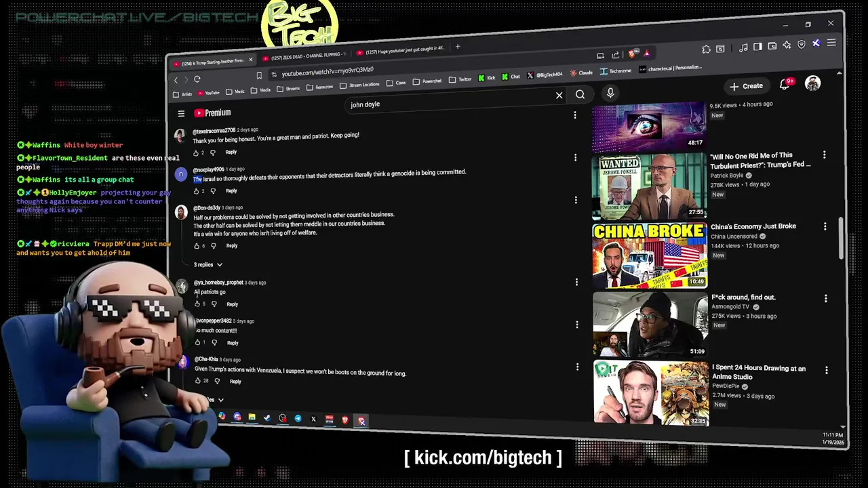Screen dimensions: 868x488
Task: Open options for the ya_homeboy_prophet comment
Action: pyautogui.click(x=576, y=282)
